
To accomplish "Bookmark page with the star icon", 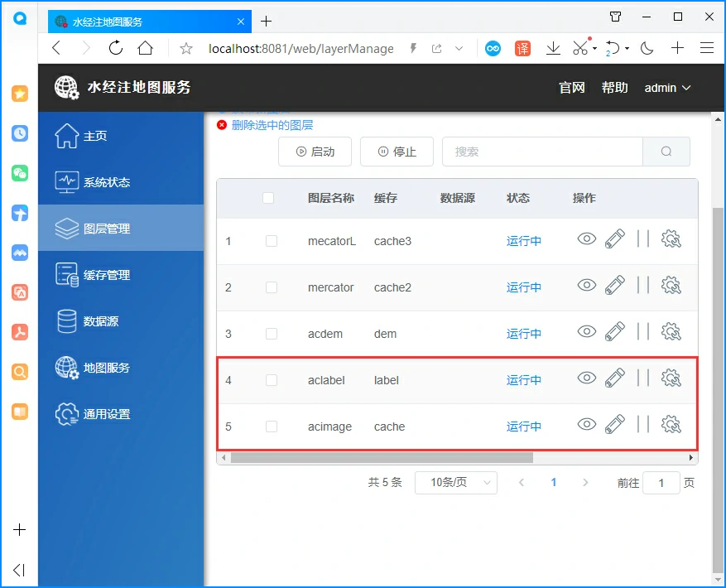I will point(186,48).
